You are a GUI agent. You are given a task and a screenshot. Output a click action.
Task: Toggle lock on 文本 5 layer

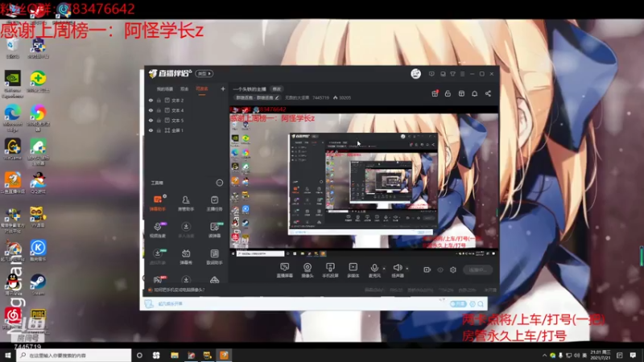pos(159,120)
